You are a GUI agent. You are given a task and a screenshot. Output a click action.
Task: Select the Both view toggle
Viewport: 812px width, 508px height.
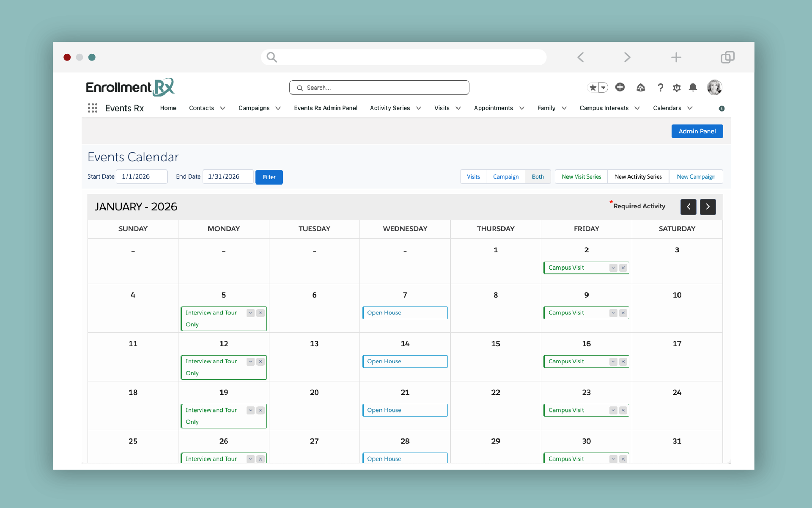(538, 177)
